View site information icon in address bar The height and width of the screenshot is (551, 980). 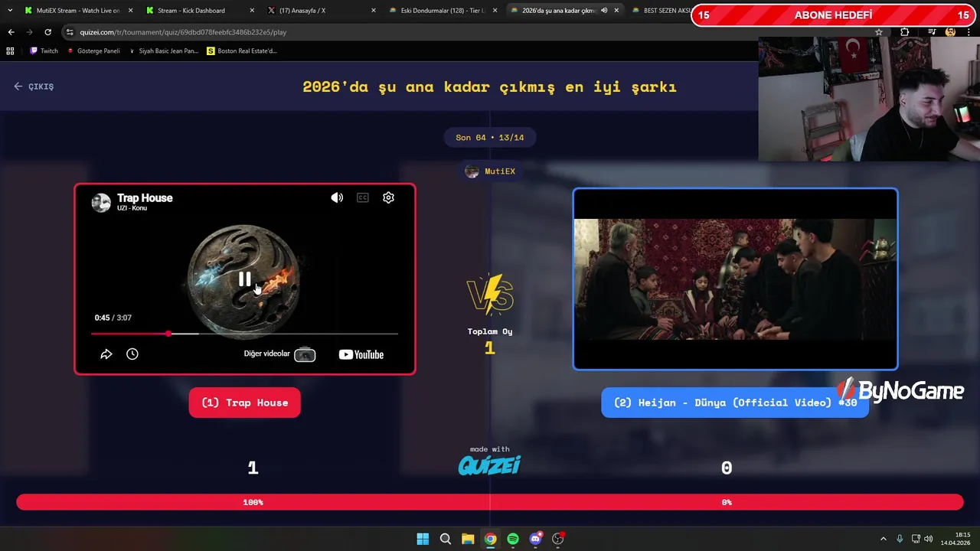pyautogui.click(x=70, y=32)
